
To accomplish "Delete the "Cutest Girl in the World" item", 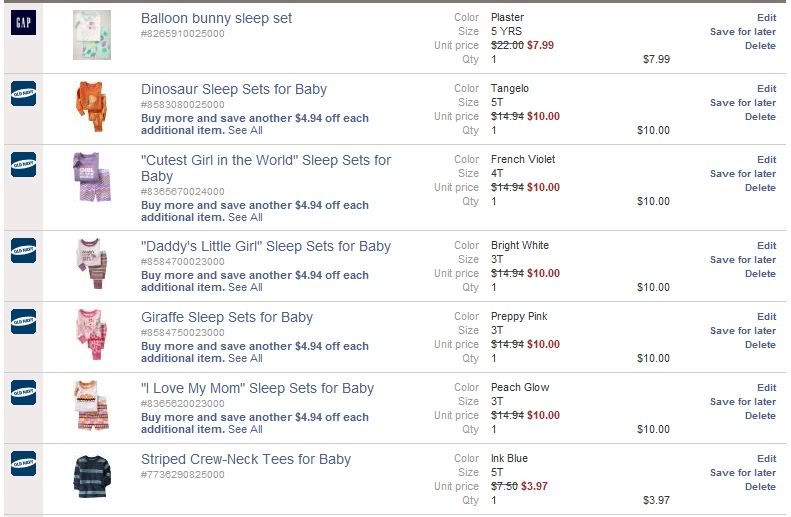I will click(x=760, y=188).
